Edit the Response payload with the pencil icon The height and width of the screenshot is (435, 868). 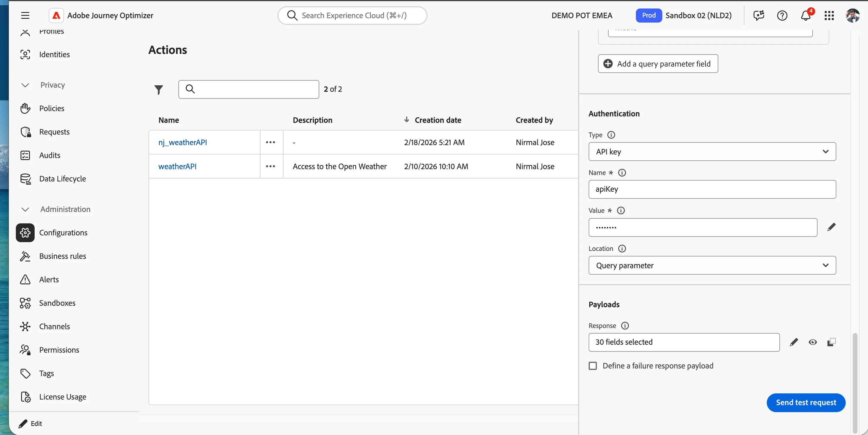point(793,342)
